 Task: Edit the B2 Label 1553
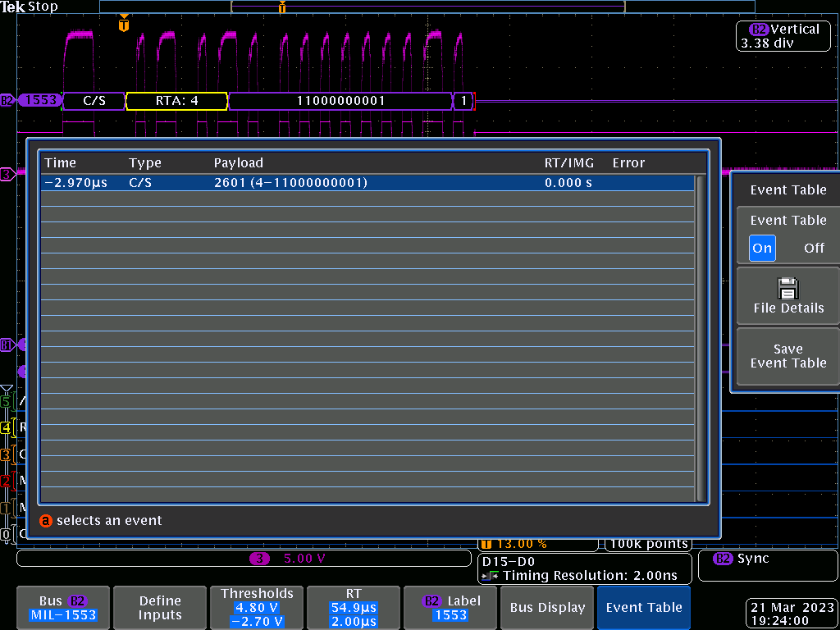[450, 608]
